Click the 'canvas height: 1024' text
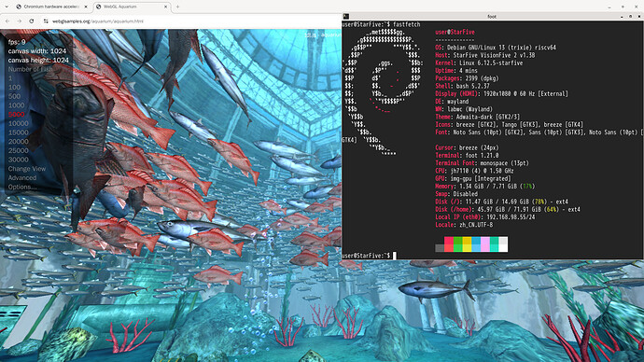 click(x=38, y=60)
